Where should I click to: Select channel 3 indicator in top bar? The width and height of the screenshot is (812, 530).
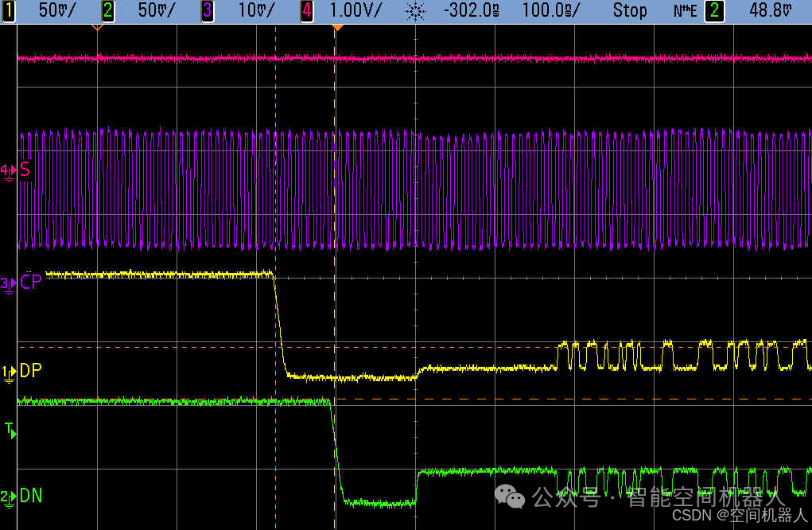[207, 11]
